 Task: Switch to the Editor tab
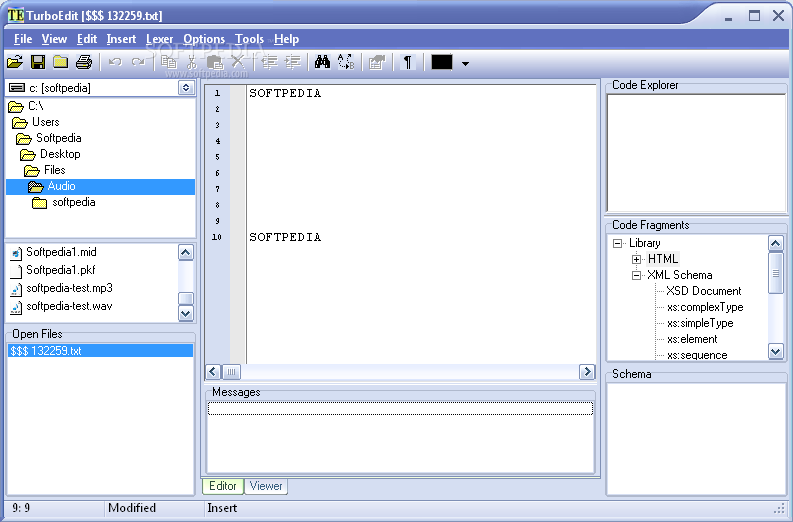pyautogui.click(x=223, y=486)
